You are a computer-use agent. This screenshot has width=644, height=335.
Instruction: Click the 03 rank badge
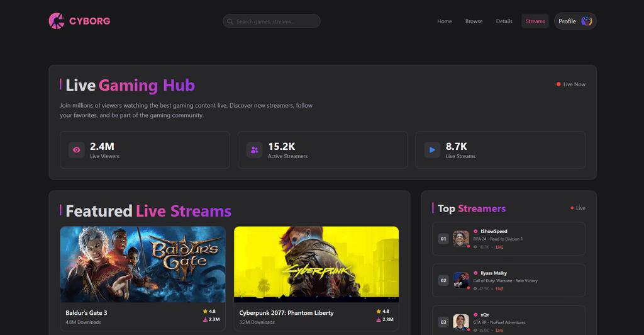pyautogui.click(x=443, y=322)
